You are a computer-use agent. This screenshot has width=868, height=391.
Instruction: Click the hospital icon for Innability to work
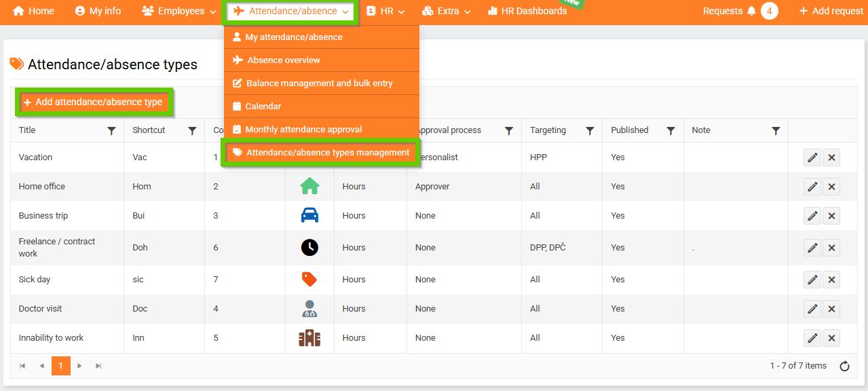coord(309,337)
